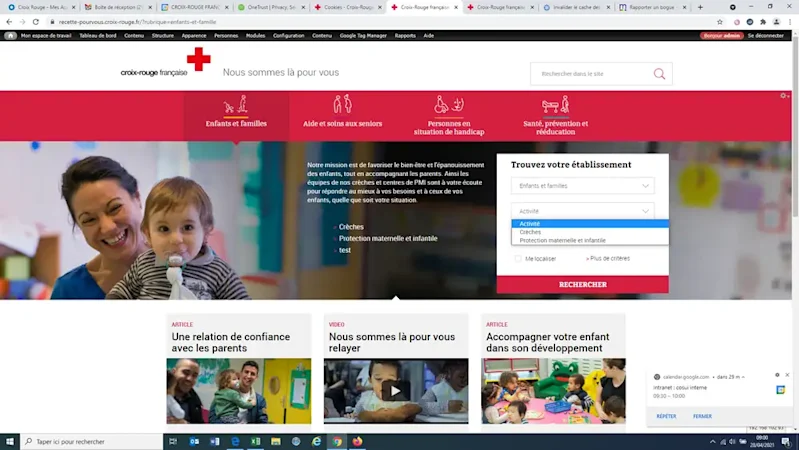Open a new browser tab
799x450 pixels.
click(x=700, y=7)
